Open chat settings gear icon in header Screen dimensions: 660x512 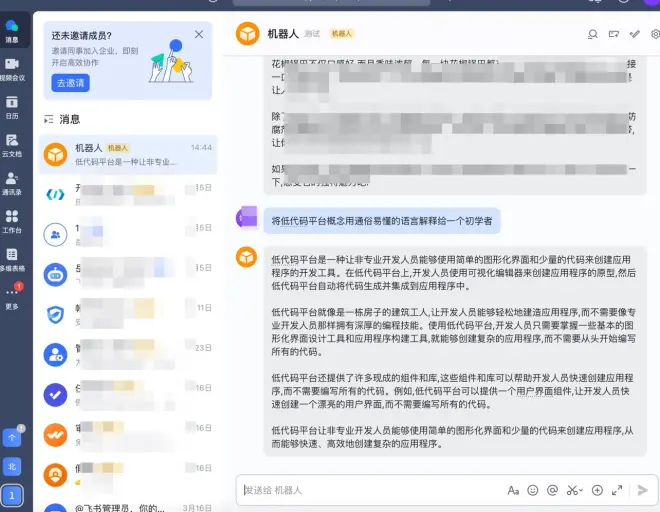point(655,34)
